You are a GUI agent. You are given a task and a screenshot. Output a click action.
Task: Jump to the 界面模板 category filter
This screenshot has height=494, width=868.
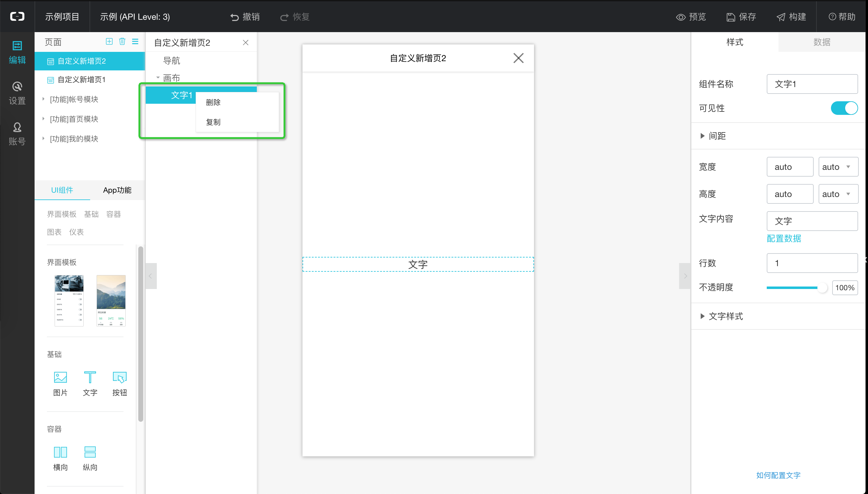pos(62,214)
